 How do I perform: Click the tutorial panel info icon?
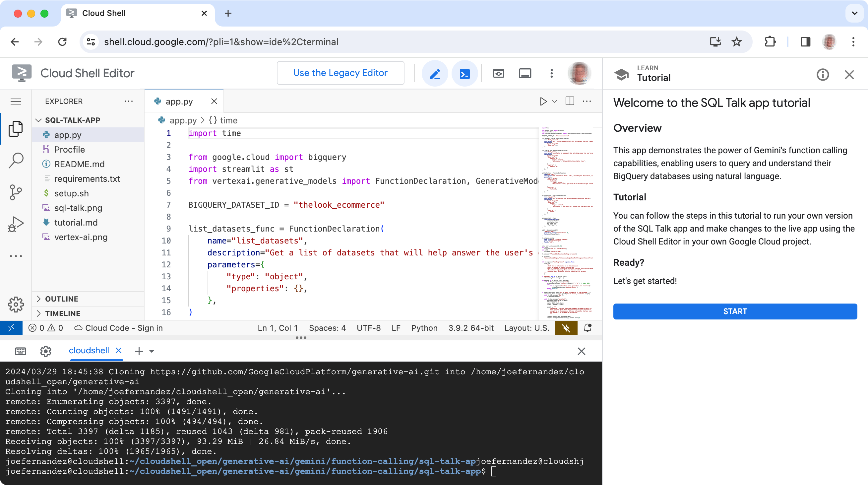(x=823, y=74)
